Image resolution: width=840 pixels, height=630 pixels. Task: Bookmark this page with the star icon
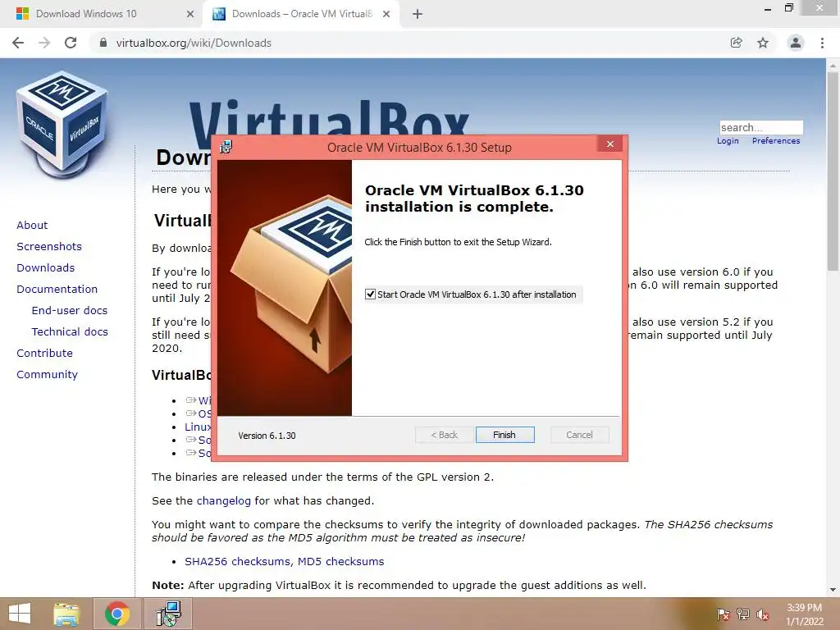763,43
